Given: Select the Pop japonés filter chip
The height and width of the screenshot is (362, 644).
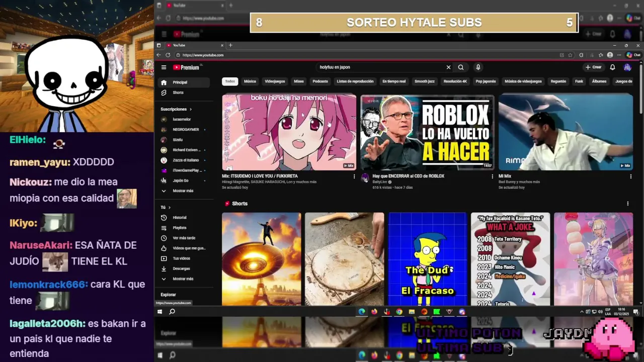Looking at the screenshot, I should point(486,81).
